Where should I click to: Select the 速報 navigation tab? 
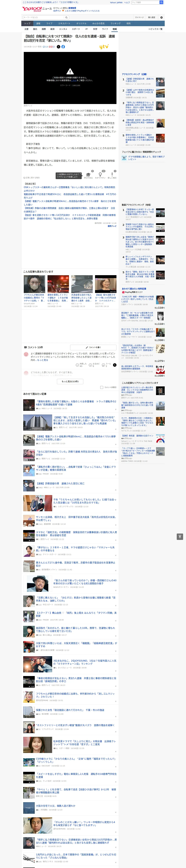(x=38, y=24)
